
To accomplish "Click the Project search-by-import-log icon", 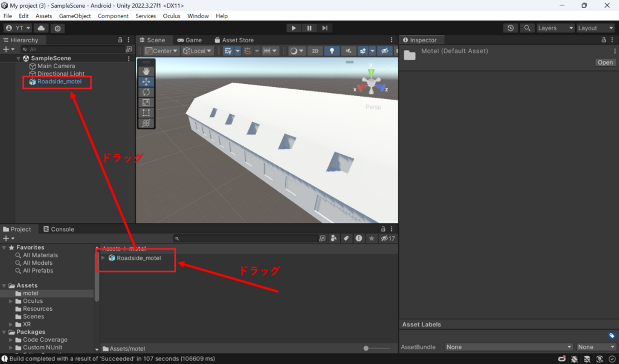I will [359, 239].
